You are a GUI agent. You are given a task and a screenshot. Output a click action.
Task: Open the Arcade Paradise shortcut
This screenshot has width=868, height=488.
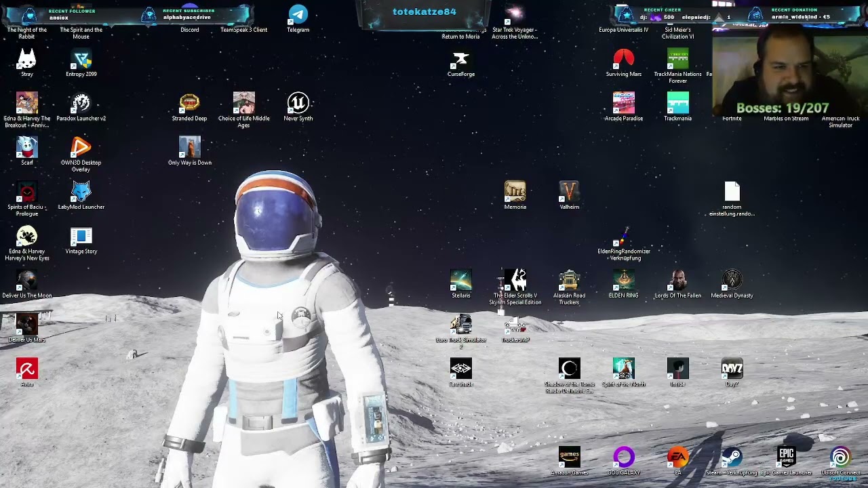(624, 103)
